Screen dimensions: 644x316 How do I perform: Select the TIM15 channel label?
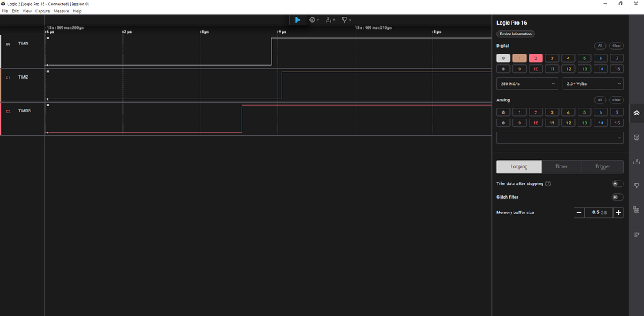[x=24, y=111]
